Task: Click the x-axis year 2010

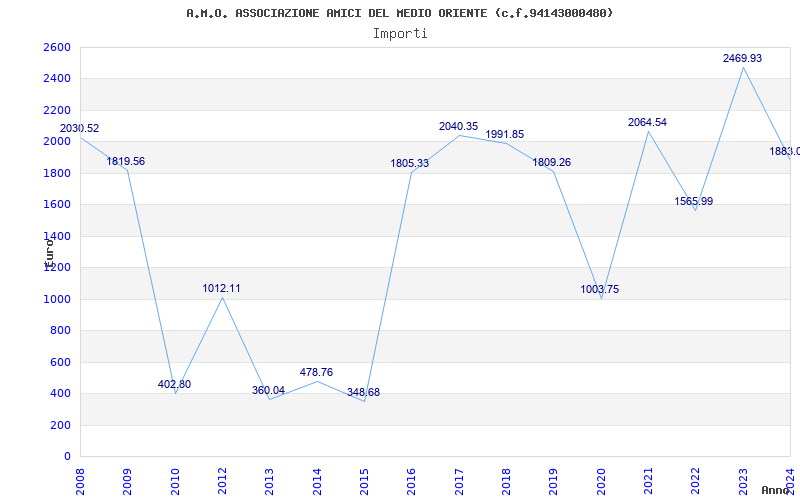Action: coord(175,481)
